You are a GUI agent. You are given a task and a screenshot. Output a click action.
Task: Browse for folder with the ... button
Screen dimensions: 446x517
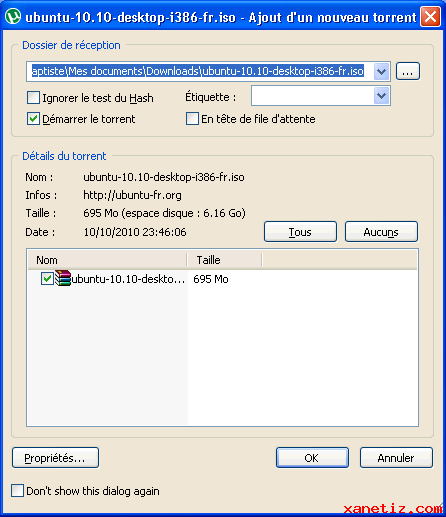pos(408,71)
